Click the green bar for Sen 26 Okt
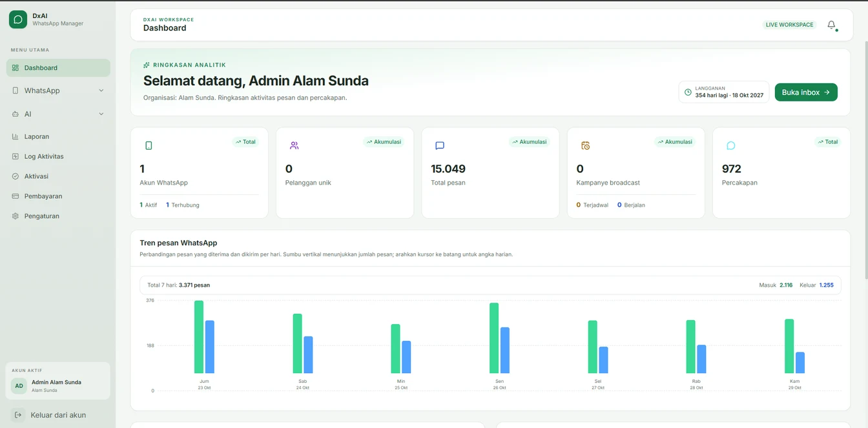This screenshot has width=868, height=428. point(494,338)
